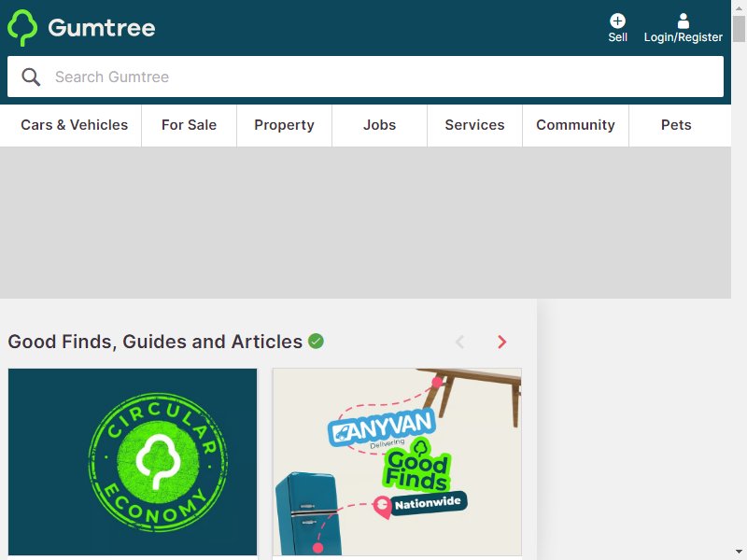Click the Gumtree tree logo icon
This screenshot has height=560, width=747.
click(22, 28)
